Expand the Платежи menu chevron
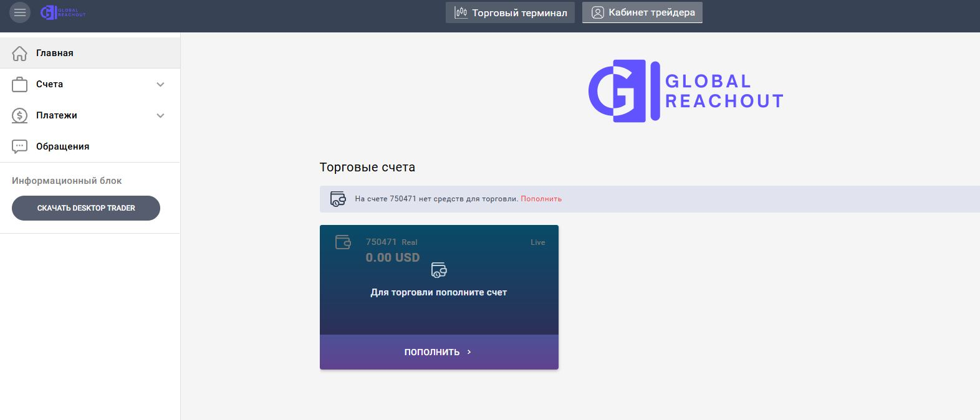Viewport: 980px width, 420px height. pyautogui.click(x=160, y=115)
